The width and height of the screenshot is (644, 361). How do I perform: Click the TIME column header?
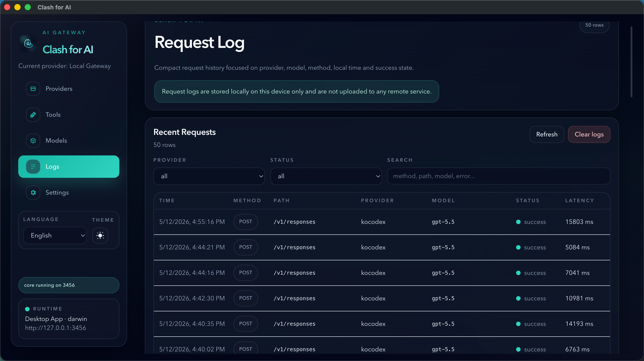[x=167, y=200]
